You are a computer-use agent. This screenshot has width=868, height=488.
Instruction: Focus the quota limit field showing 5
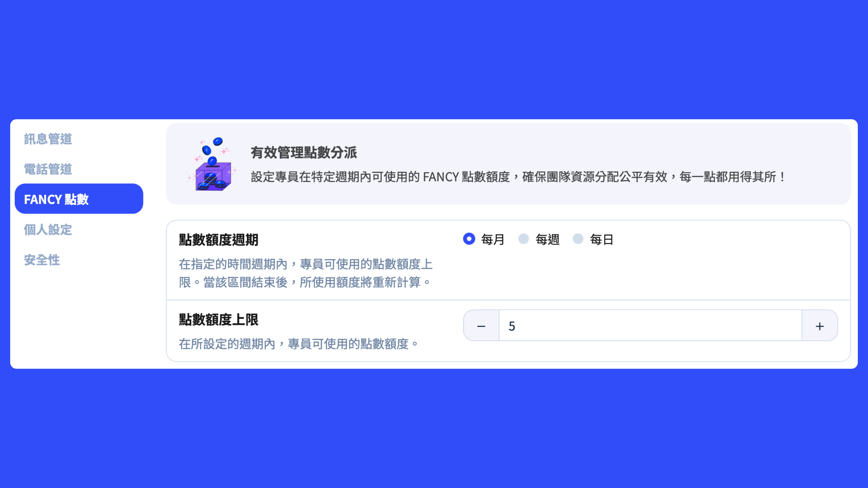[x=650, y=326]
